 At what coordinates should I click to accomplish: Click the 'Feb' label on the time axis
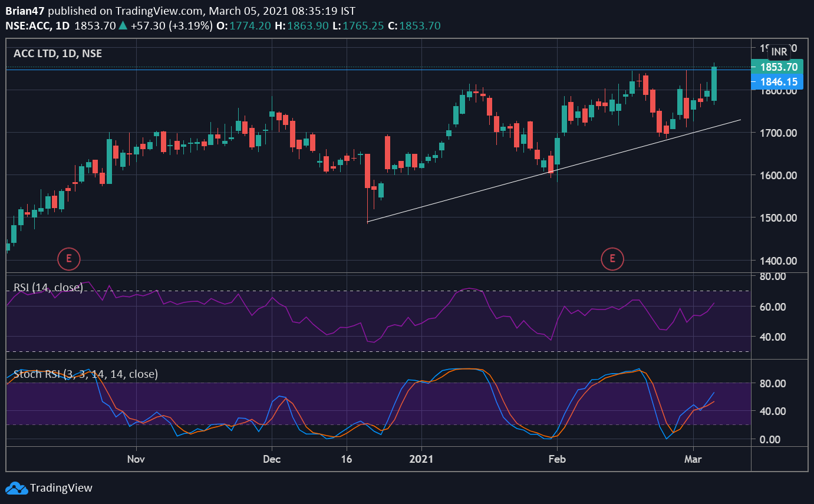(556, 458)
